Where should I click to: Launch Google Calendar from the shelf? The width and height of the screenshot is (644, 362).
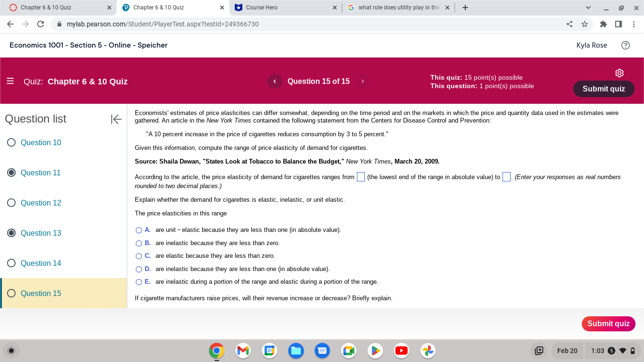click(x=269, y=351)
